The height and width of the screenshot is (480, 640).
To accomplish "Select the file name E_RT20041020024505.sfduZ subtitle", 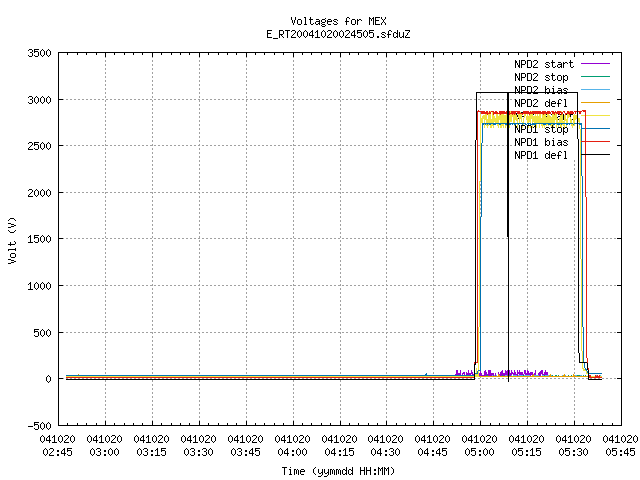I will (x=338, y=34).
